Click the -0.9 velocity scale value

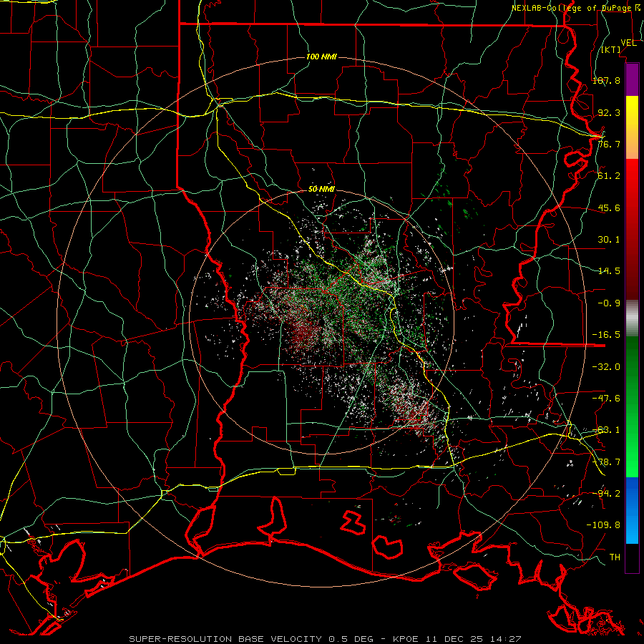point(609,303)
